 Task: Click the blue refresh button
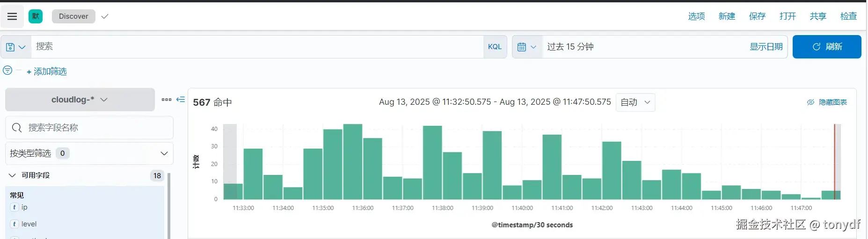coord(826,47)
